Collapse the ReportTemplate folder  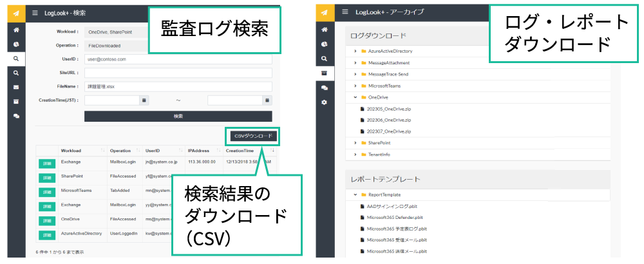(x=355, y=194)
